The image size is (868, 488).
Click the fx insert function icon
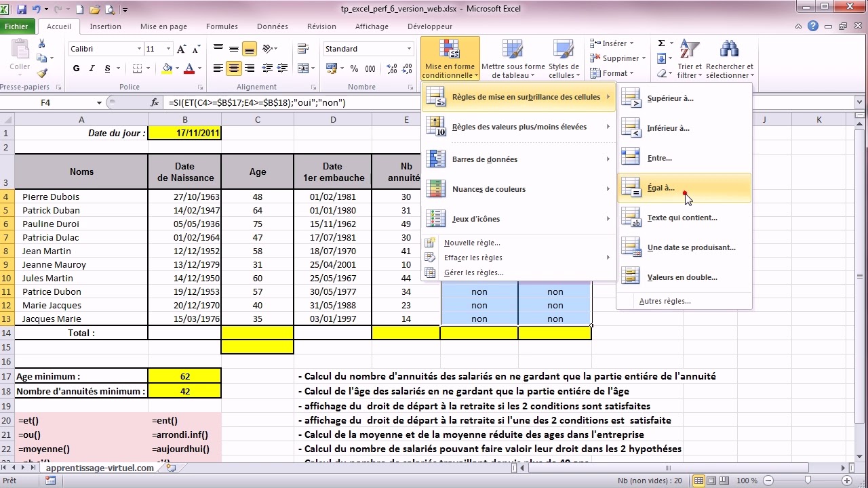click(155, 102)
